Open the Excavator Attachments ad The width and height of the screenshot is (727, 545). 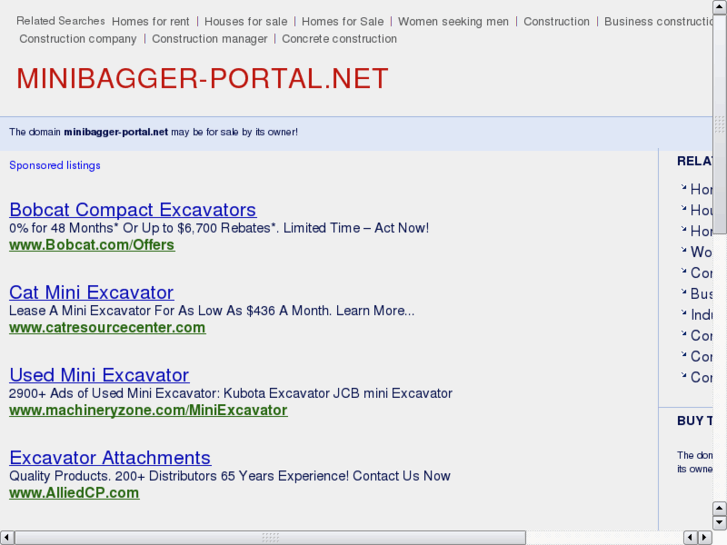(x=110, y=458)
